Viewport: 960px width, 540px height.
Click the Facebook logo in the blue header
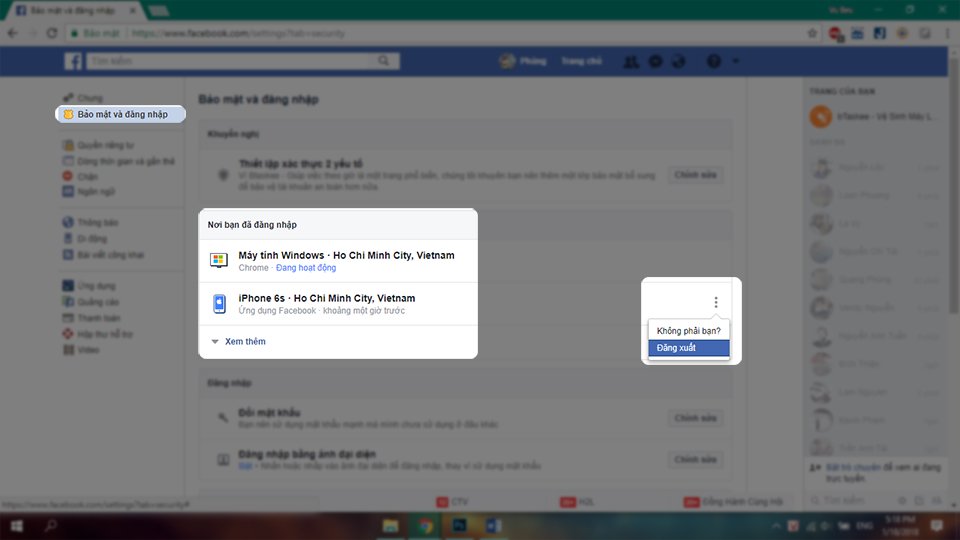[73, 61]
